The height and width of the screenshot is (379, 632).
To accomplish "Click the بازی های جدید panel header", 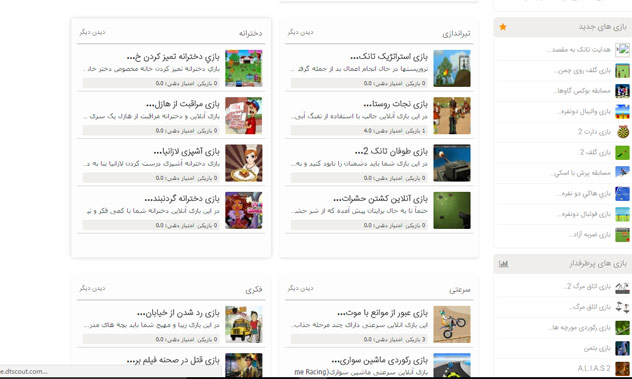I will pyautogui.click(x=563, y=27).
